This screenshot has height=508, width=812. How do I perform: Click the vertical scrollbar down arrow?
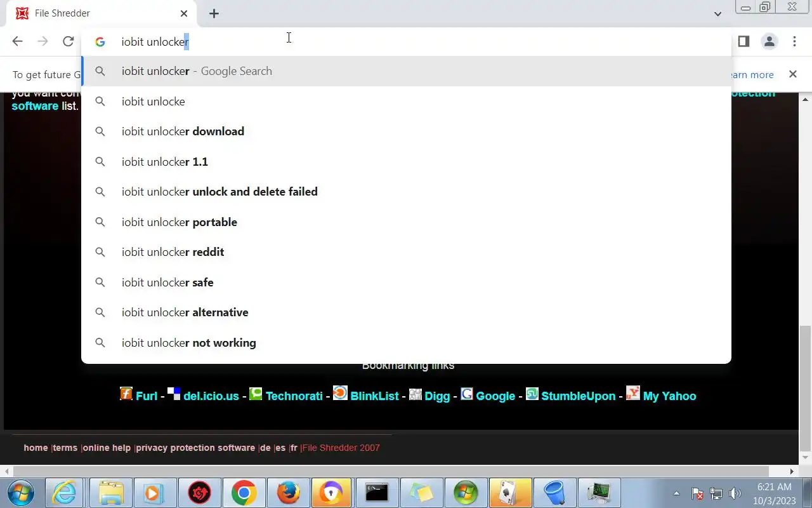[x=805, y=457]
